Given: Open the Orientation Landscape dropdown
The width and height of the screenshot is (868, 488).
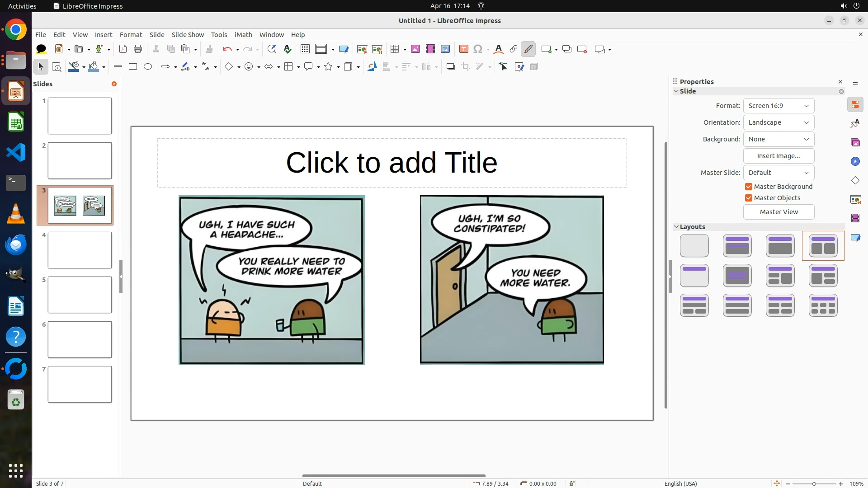Looking at the screenshot, I should tap(778, 122).
